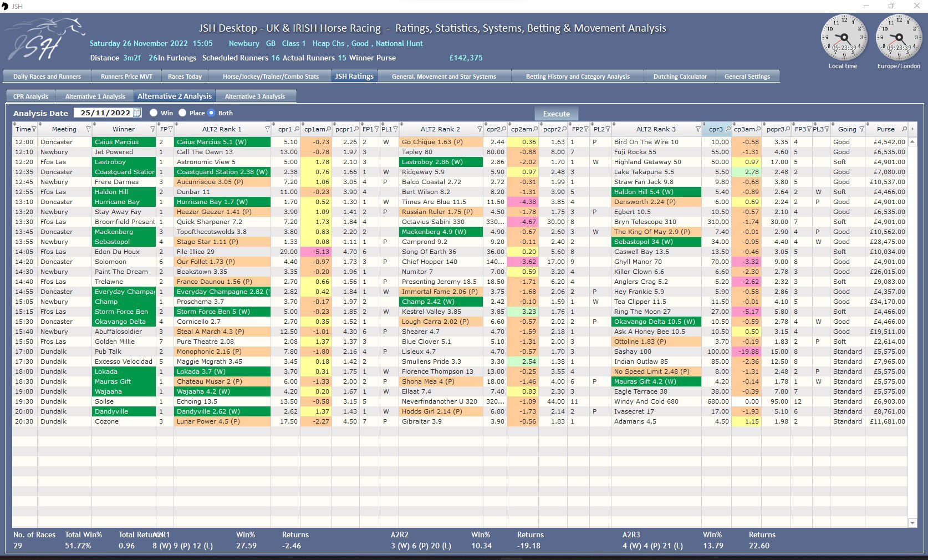This screenshot has height=560, width=928.
Task: Select the Caius Marcius winner cell
Action: click(124, 142)
